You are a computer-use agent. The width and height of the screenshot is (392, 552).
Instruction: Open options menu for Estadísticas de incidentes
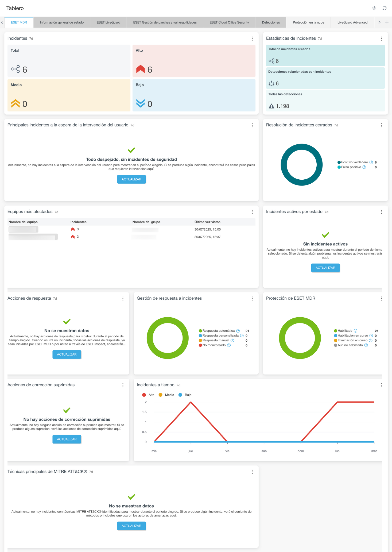(x=381, y=39)
